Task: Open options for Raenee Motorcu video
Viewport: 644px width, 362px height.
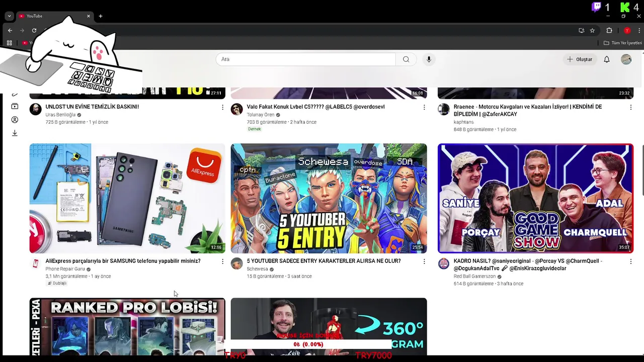Action: coord(630,107)
